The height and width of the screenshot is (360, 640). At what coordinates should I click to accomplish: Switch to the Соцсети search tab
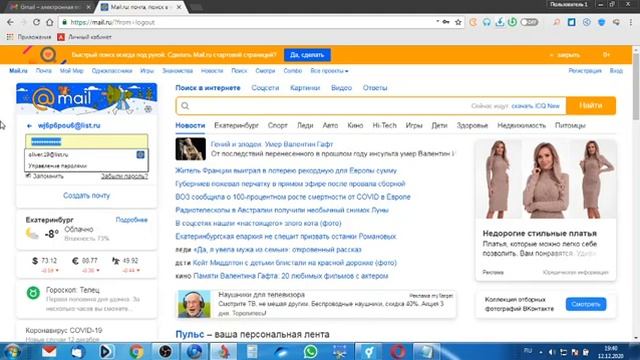pos(265,88)
